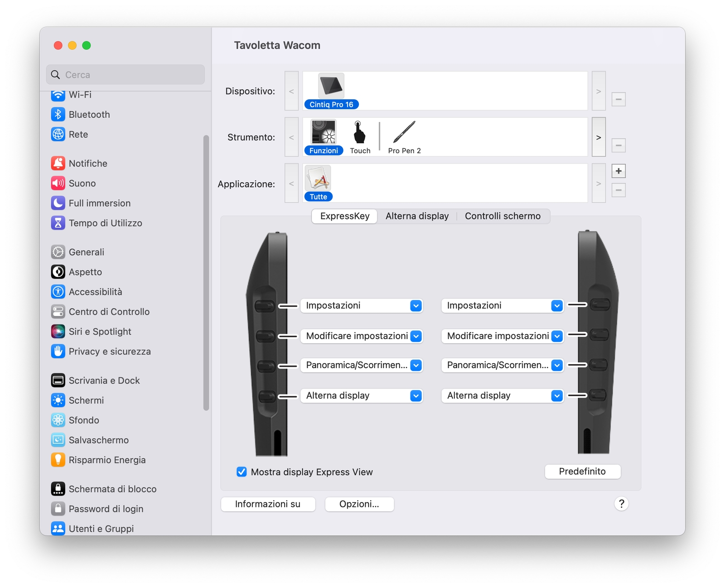Switch to the Alterna display tab
This screenshot has width=725, height=588.
coord(417,216)
